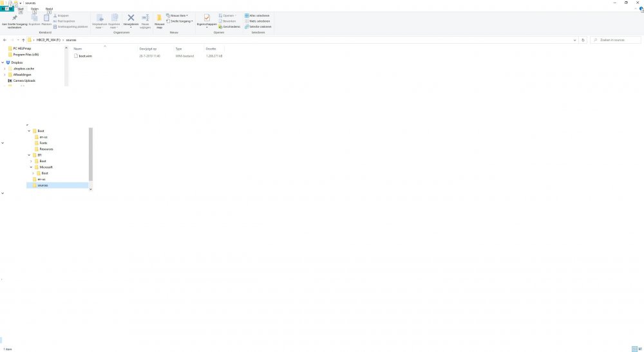Expand the Afbeeldingen folder node

(5, 75)
